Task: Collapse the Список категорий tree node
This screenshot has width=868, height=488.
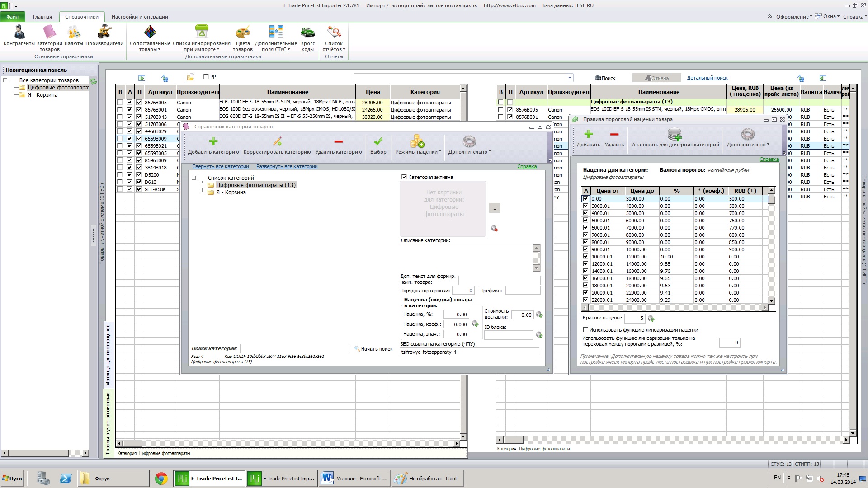Action: point(194,178)
